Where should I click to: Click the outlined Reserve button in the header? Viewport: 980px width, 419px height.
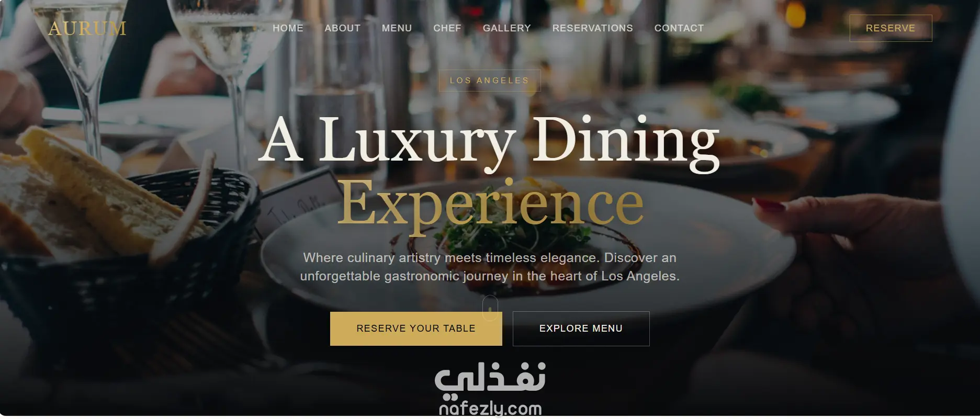891,28
